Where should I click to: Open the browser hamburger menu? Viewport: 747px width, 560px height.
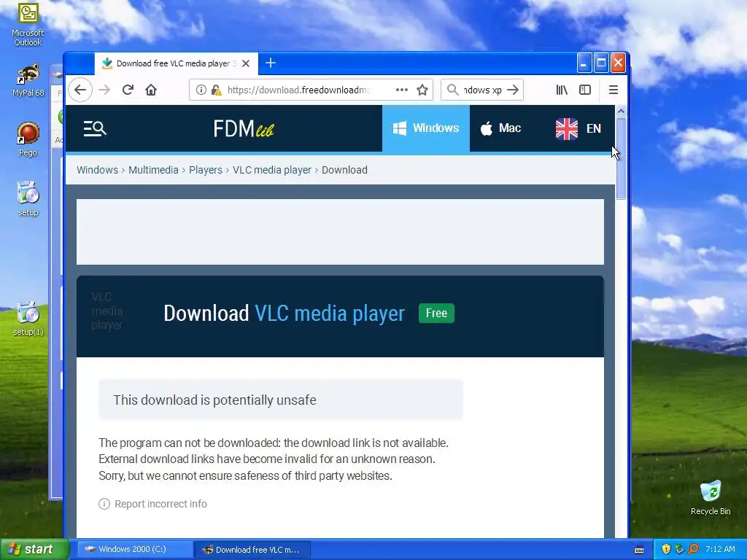614,90
